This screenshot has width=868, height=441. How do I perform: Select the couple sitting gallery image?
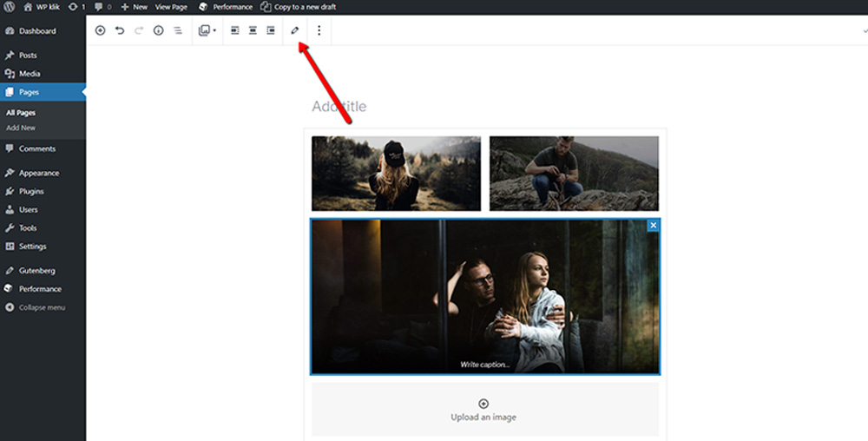(485, 297)
